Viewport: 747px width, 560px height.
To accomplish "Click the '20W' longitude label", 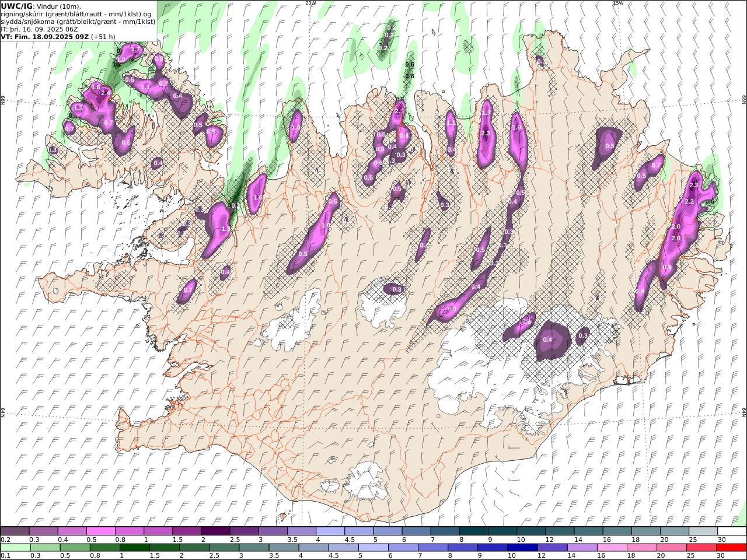I will 310,3.
